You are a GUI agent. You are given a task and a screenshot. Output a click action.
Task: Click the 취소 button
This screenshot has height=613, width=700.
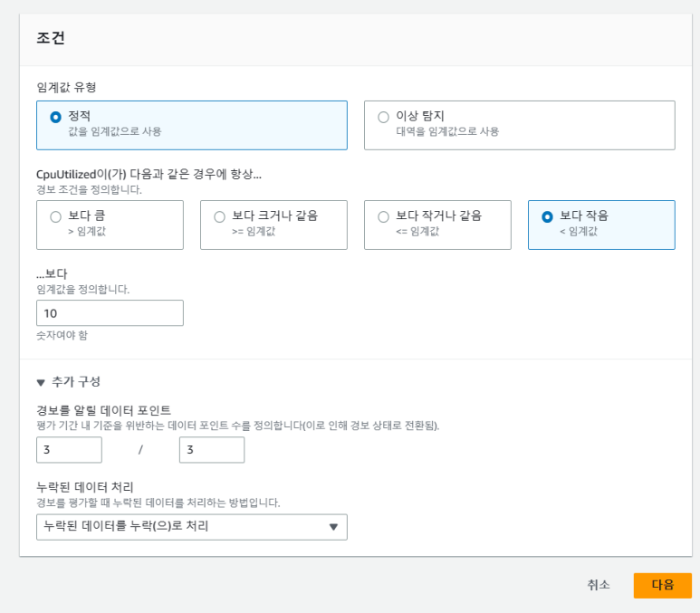coord(599,585)
